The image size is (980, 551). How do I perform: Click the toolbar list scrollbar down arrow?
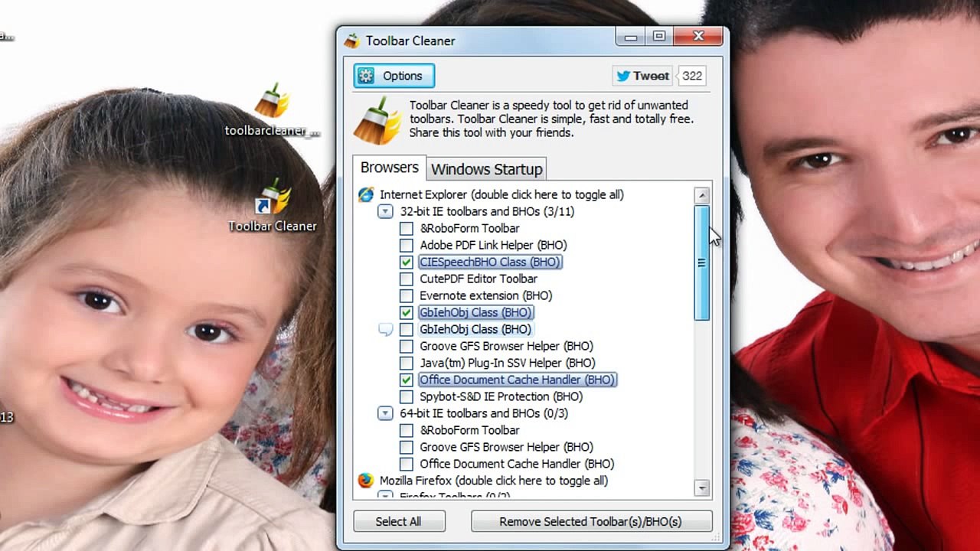click(702, 487)
